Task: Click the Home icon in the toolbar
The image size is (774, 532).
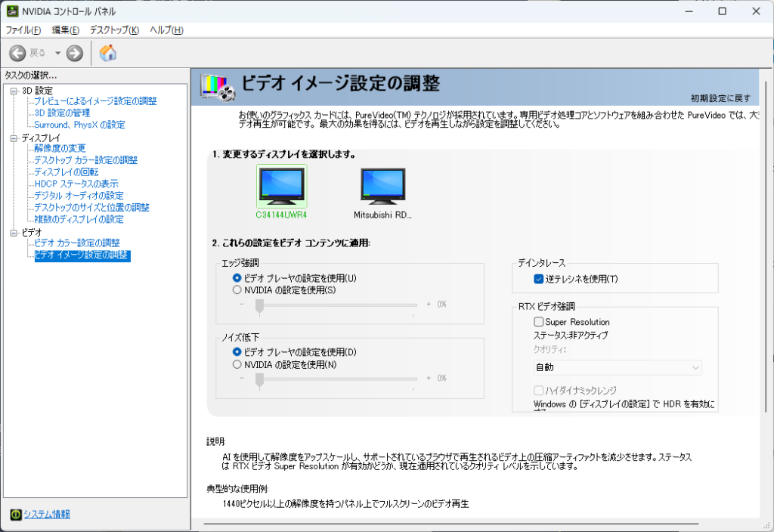Action: 107,53
